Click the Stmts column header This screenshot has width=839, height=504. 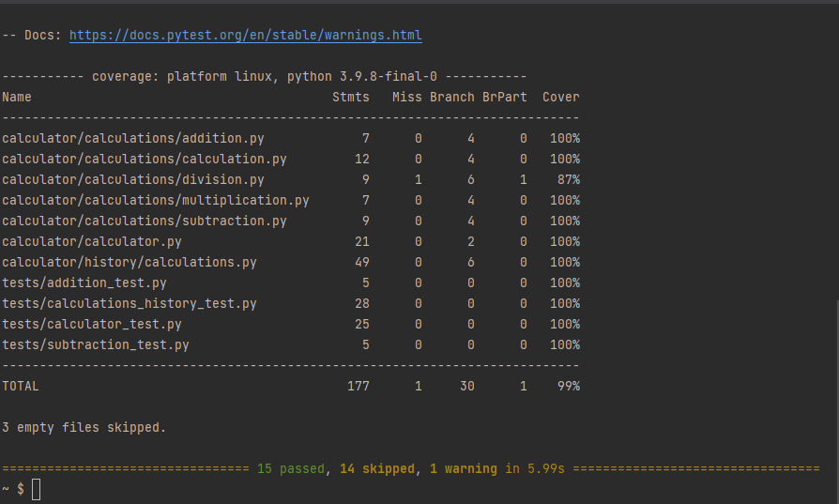(x=351, y=98)
